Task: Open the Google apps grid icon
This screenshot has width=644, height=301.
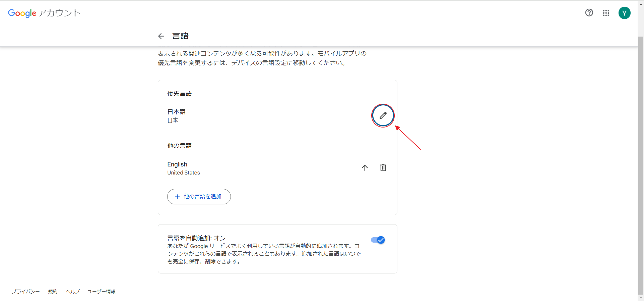Action: click(606, 13)
